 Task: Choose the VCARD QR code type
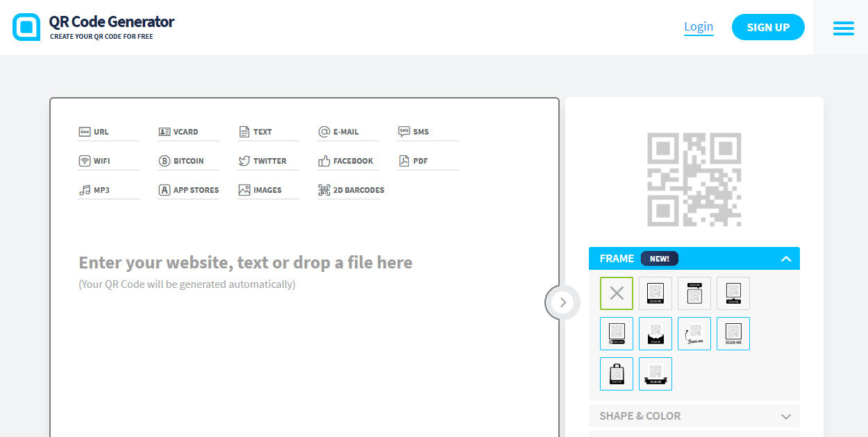pyautogui.click(x=188, y=132)
